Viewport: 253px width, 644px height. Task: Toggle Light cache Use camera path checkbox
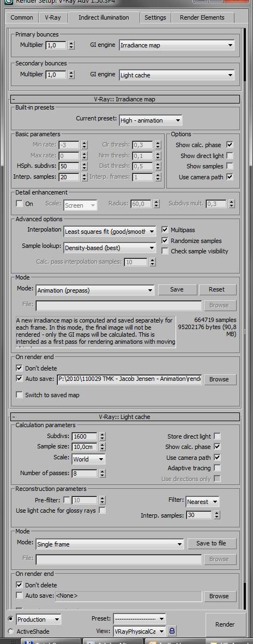[x=217, y=457]
